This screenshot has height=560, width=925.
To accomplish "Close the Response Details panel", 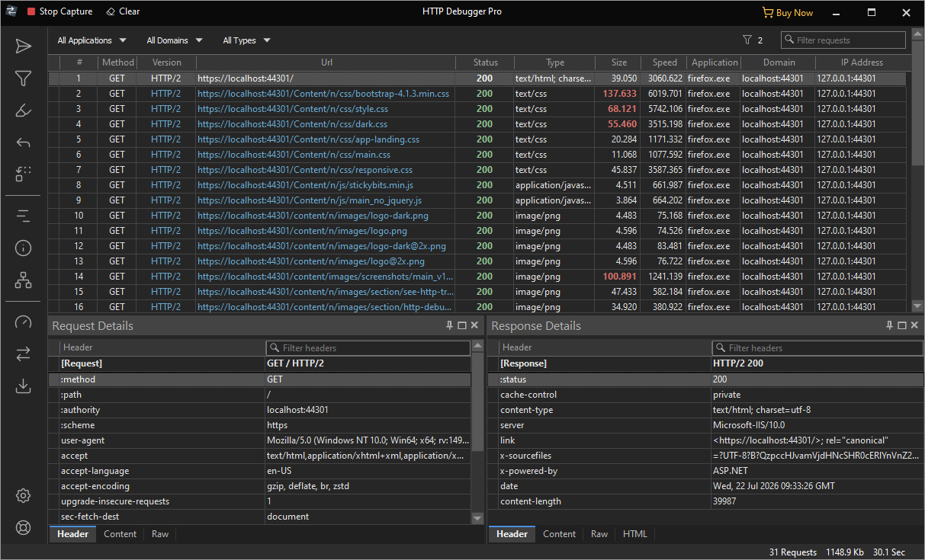I will point(914,325).
